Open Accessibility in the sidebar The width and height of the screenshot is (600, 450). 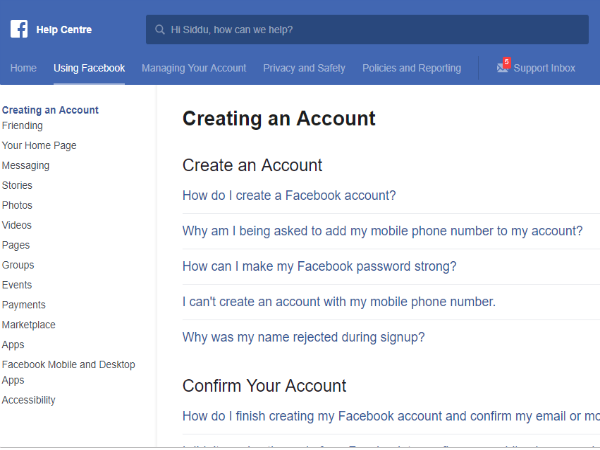(29, 400)
